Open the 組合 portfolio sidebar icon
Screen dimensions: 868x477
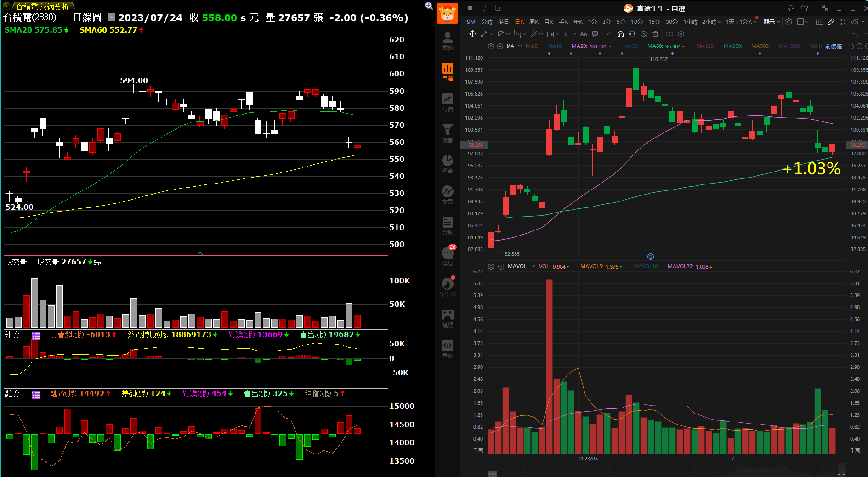pyautogui.click(x=447, y=164)
